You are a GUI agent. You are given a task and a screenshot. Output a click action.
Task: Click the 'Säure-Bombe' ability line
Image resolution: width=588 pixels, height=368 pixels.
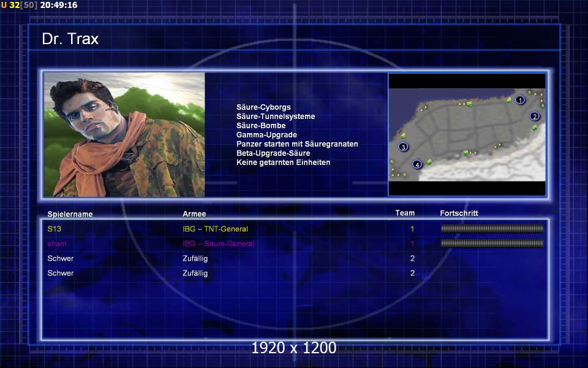(261, 125)
